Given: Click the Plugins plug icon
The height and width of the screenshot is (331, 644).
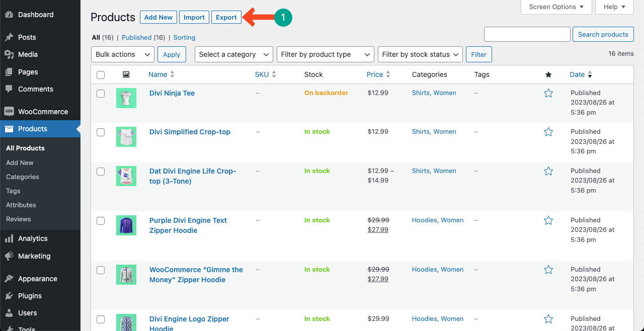Looking at the screenshot, I should [9, 296].
